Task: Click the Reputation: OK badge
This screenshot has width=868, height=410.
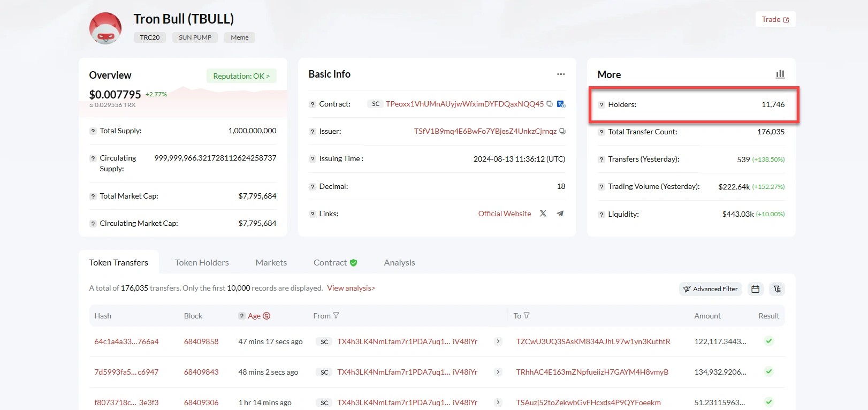Action: click(241, 76)
